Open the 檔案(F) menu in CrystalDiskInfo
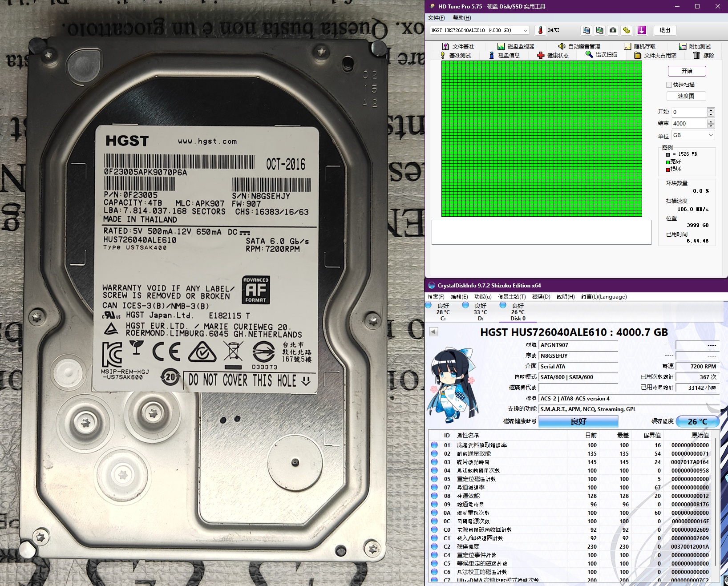This screenshot has height=586, width=728. [436, 297]
